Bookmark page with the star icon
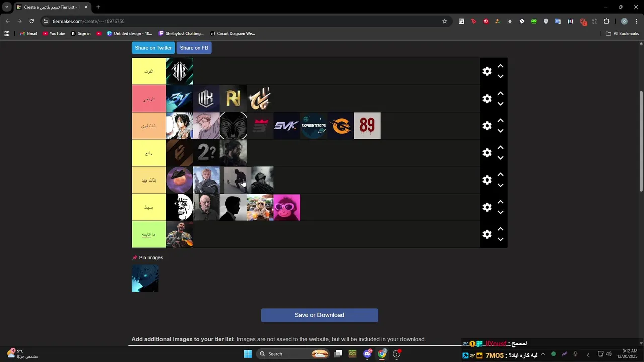644x362 pixels. (445, 21)
